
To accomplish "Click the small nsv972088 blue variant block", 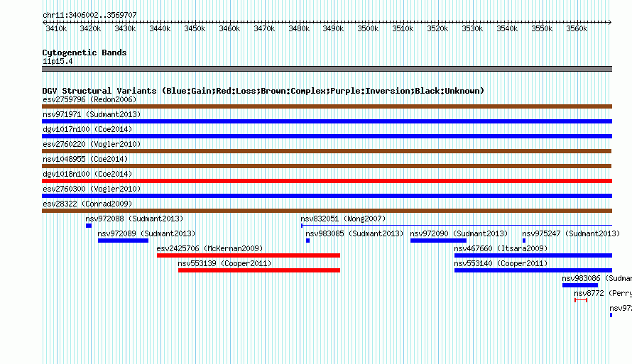I will tap(89, 226).
